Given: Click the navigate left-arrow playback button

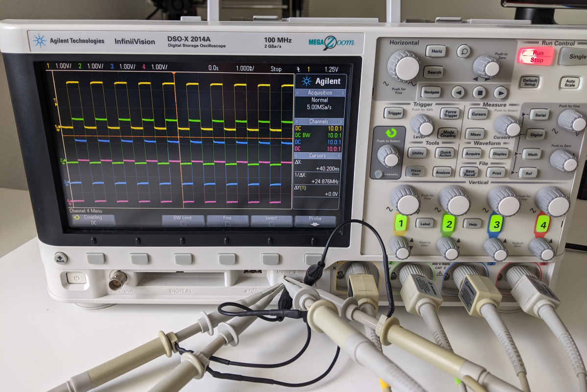Looking at the screenshot, I should click(x=458, y=92).
